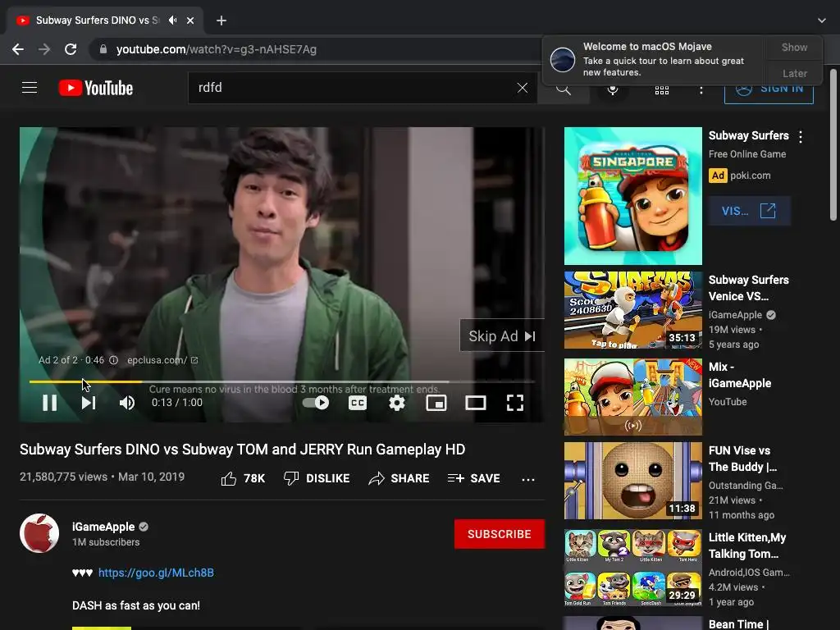
Task: Go to the YouTube home logo
Action: click(96, 88)
